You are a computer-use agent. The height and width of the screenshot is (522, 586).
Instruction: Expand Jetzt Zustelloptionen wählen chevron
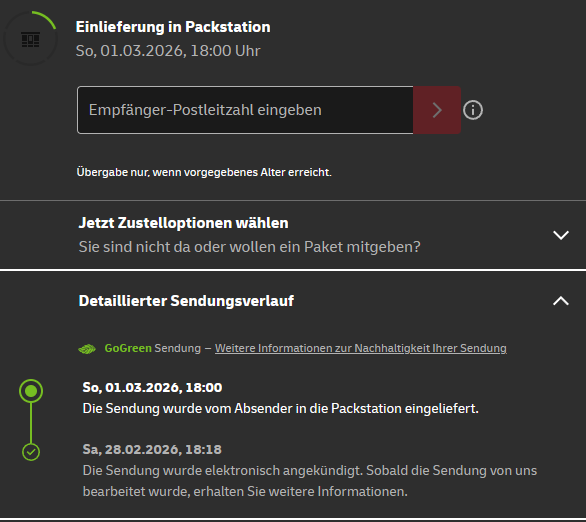point(561,235)
